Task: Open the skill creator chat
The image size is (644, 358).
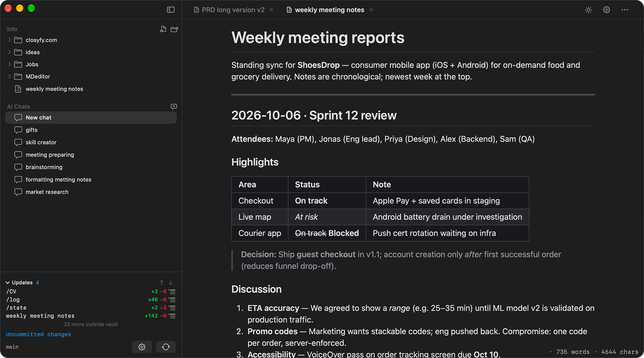Action: tap(91, 142)
